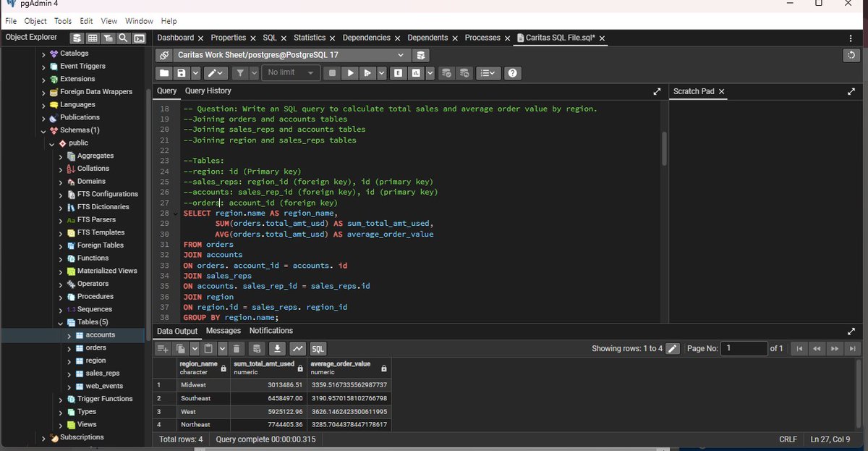Open the Tools menu
The height and width of the screenshot is (451, 868).
63,21
